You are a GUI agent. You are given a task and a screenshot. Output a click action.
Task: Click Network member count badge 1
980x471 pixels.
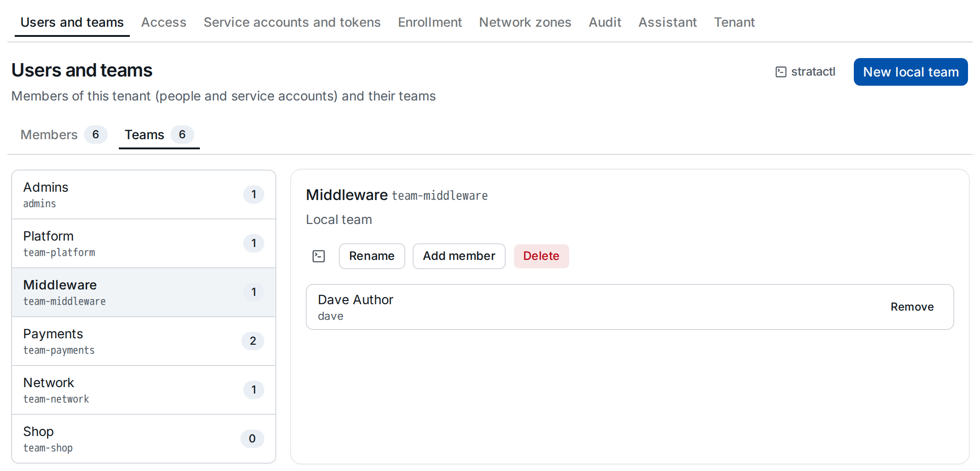[x=254, y=390]
